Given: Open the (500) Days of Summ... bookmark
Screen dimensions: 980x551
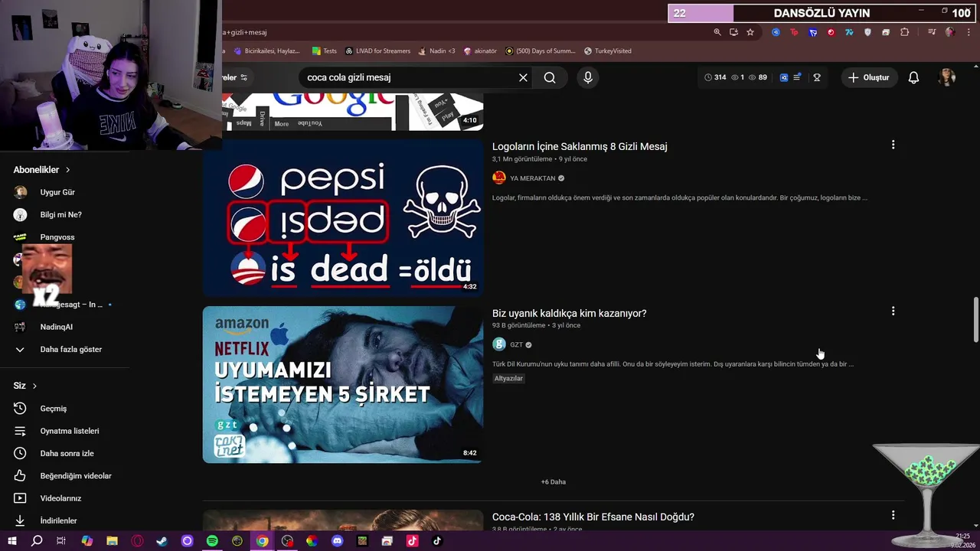Looking at the screenshot, I should click(x=540, y=51).
